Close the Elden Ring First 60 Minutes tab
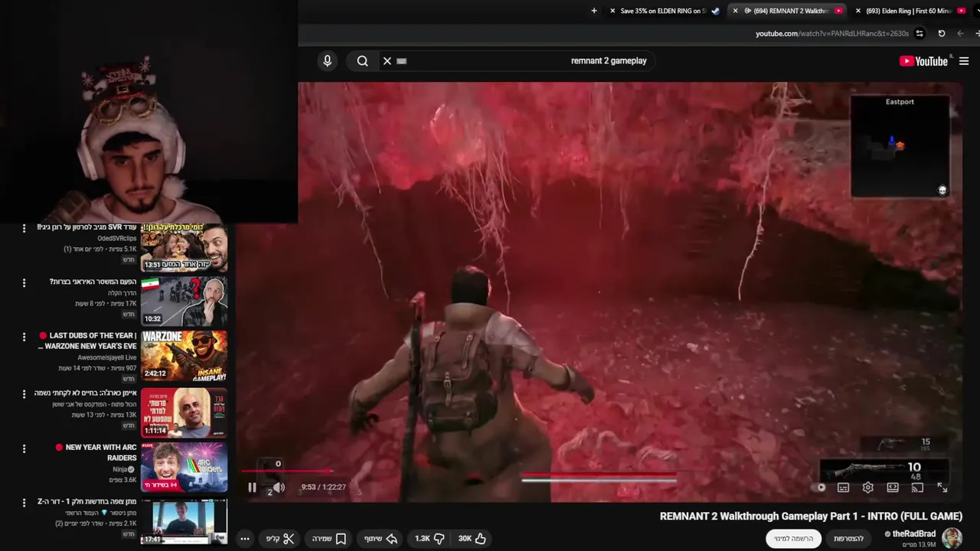 857,11
